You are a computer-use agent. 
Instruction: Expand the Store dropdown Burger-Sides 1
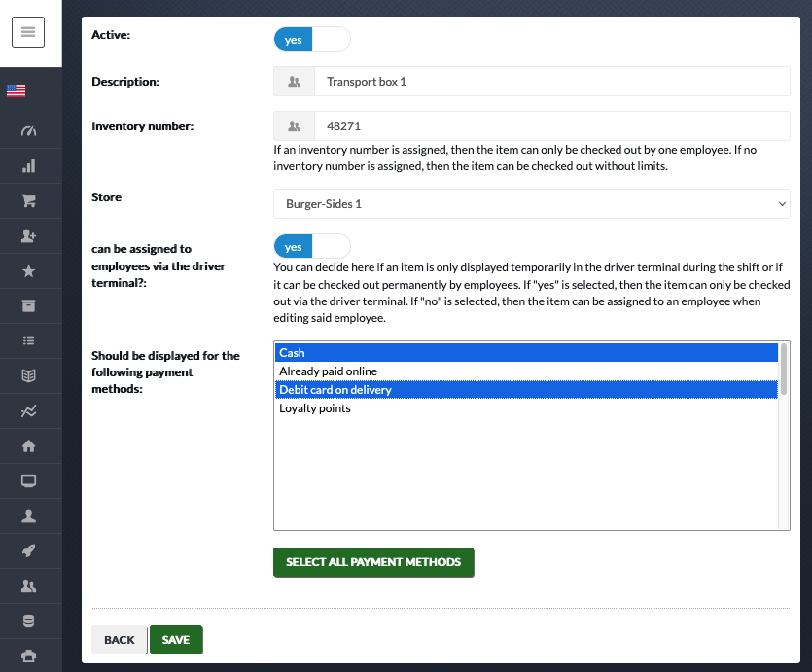tap(531, 204)
